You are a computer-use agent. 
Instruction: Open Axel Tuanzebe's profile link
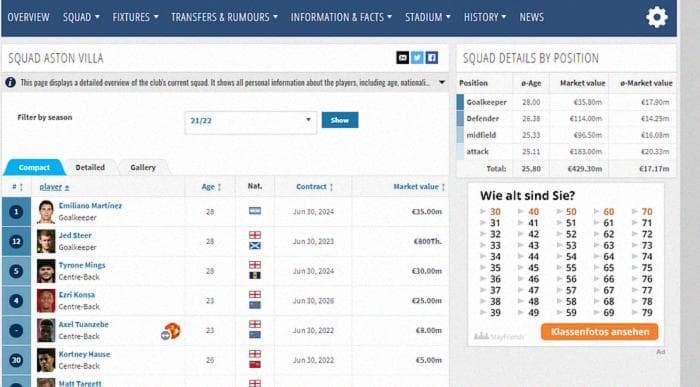83,325
